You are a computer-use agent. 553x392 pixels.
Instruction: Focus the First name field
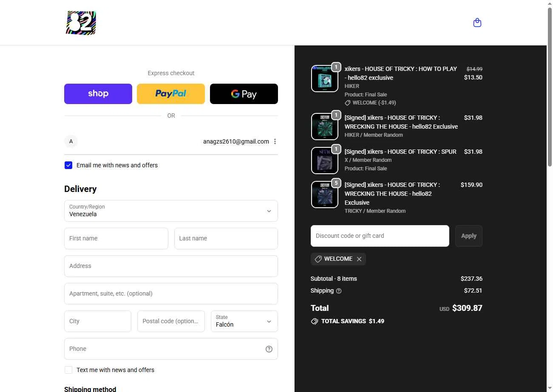(x=116, y=239)
